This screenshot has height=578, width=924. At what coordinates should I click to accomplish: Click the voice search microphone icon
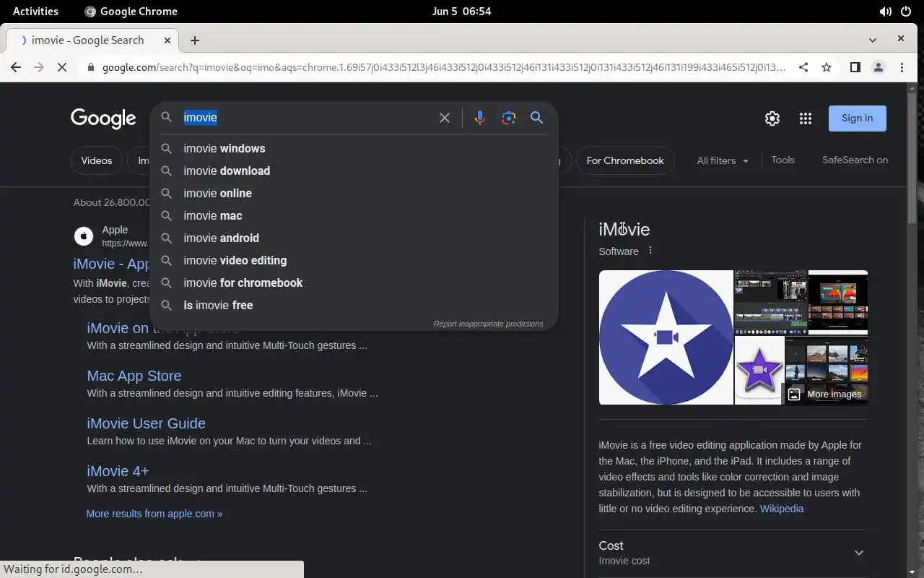pyautogui.click(x=479, y=118)
